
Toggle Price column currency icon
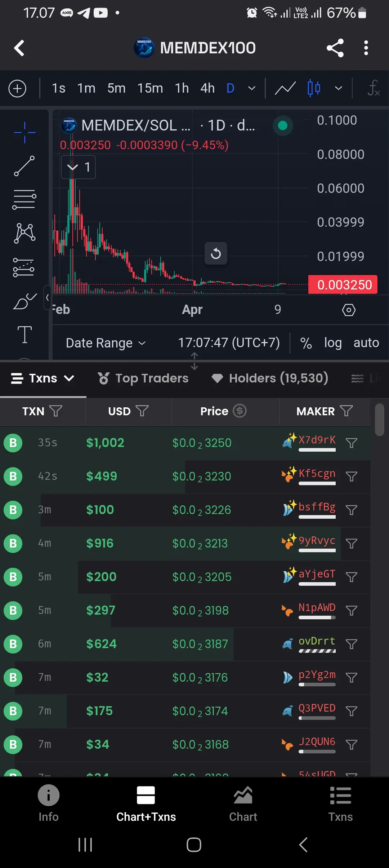pos(240,411)
